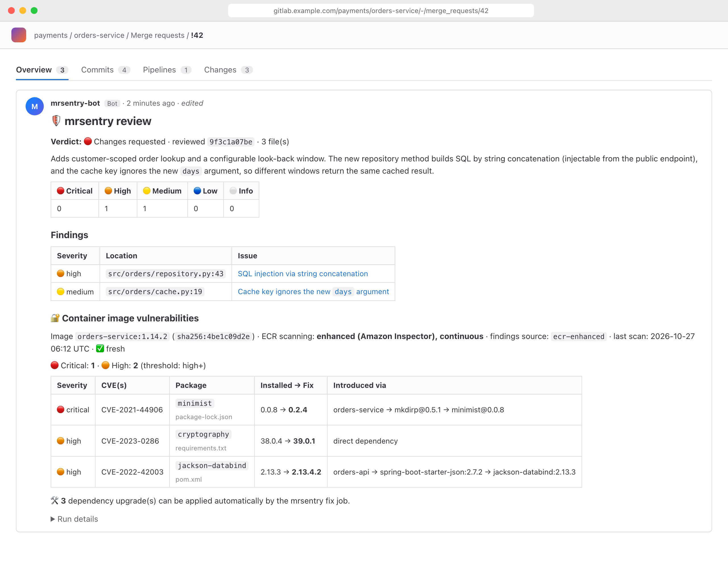The height and width of the screenshot is (574, 728).
Task: Click the Bot badge next to author
Action: pyautogui.click(x=112, y=103)
